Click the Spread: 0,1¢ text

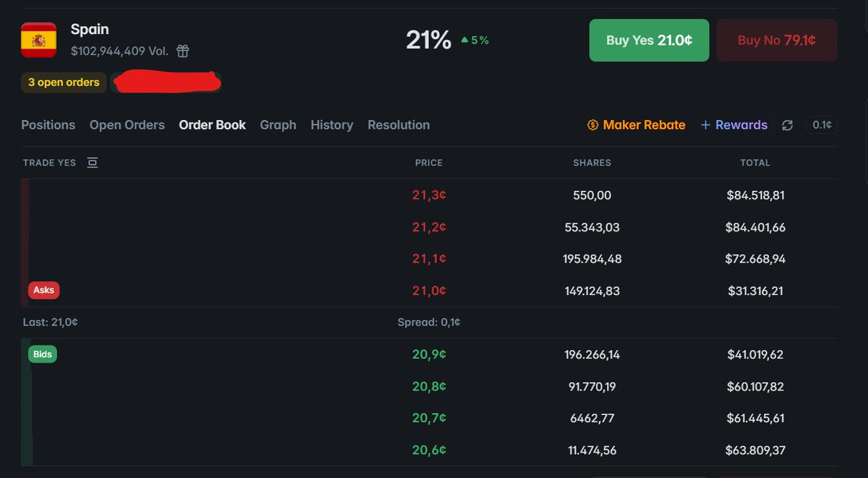click(429, 323)
